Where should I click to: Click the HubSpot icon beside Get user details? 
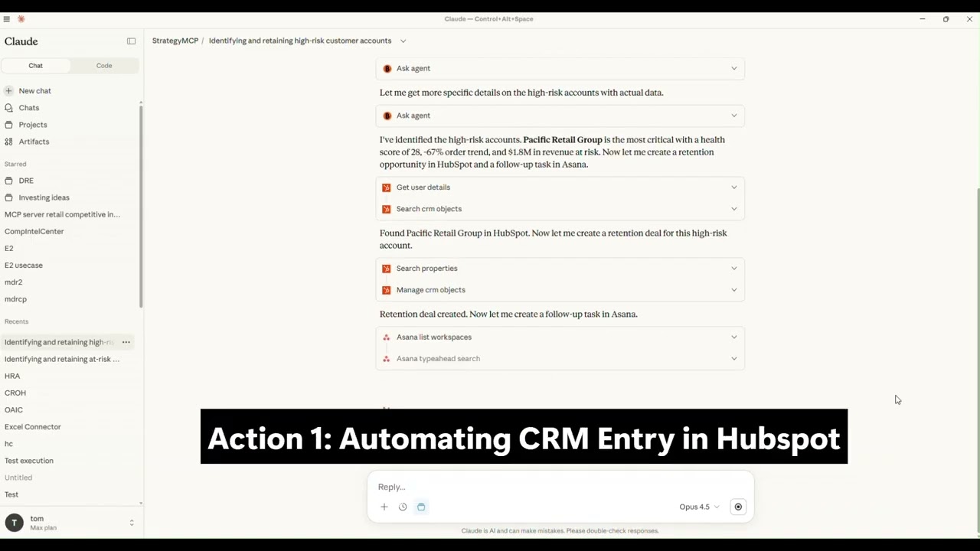tap(387, 187)
